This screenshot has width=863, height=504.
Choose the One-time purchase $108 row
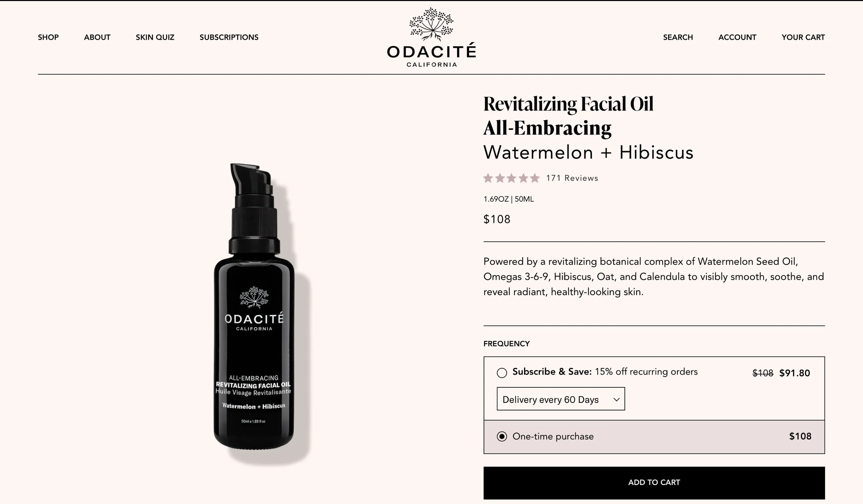coord(654,437)
